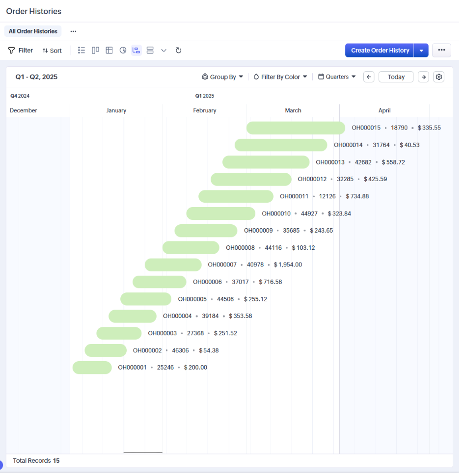
Task: Open the Group By dropdown
Action: (222, 77)
